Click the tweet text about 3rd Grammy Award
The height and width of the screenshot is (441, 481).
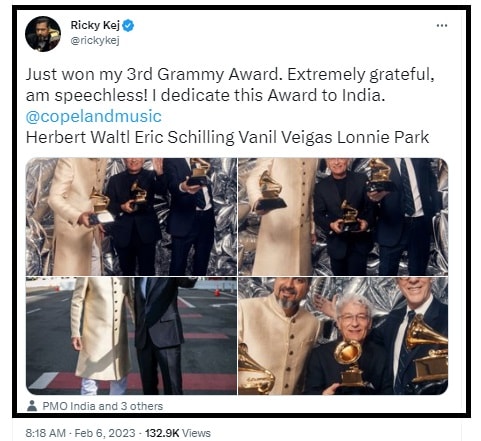[230, 85]
